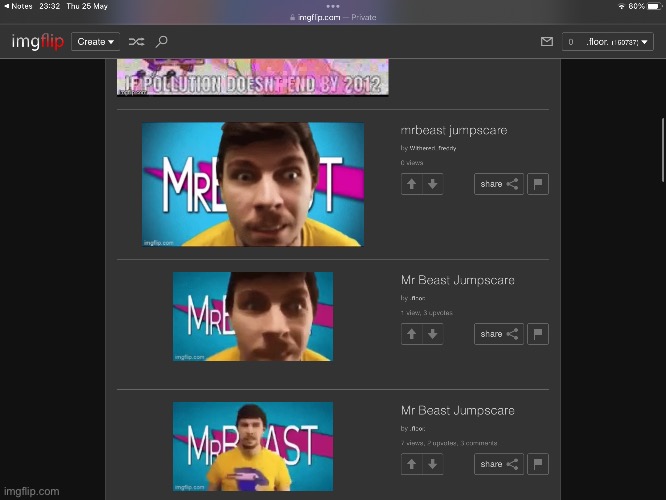Image resolution: width=666 pixels, height=500 pixels.
Task: Open the 'If pollution doesn't end by 2012' image
Action: pyautogui.click(x=253, y=77)
